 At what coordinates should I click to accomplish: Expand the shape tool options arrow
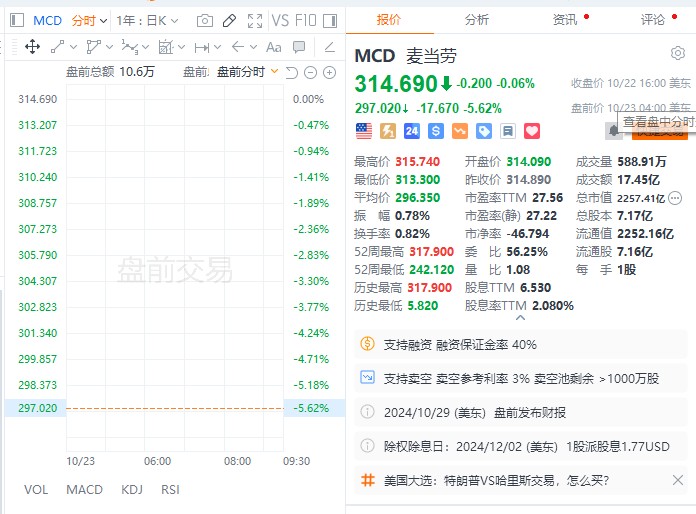(x=110, y=47)
